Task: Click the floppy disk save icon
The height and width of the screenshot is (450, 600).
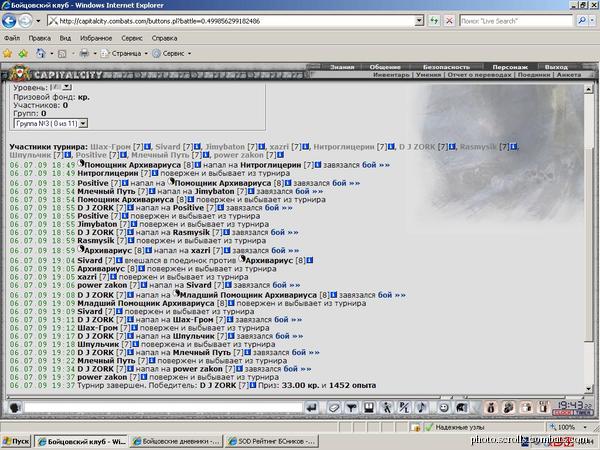Action: pyautogui.click(x=368, y=408)
